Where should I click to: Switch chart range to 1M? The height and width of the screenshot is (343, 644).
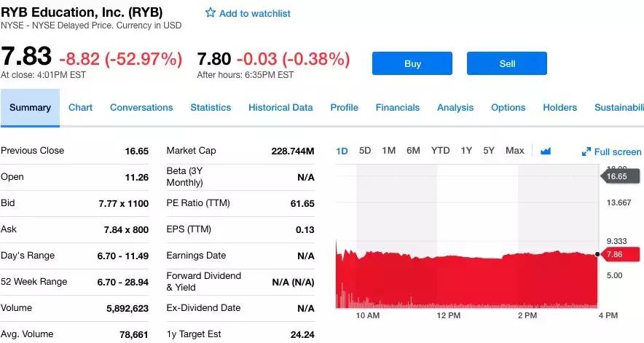[x=388, y=151]
